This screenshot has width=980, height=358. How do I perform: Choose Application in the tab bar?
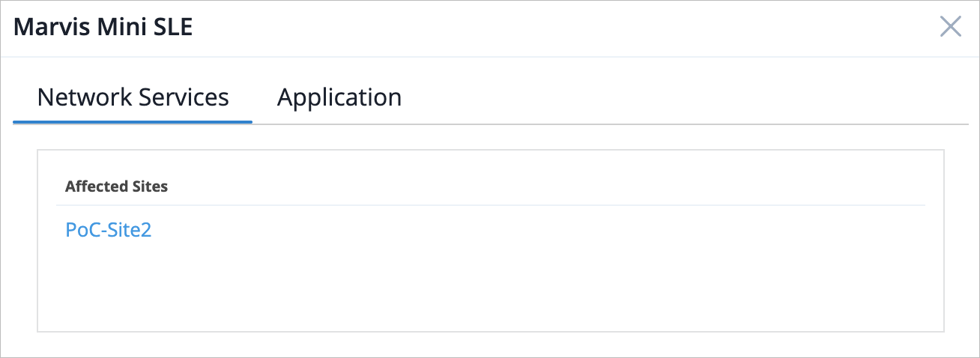point(339,97)
